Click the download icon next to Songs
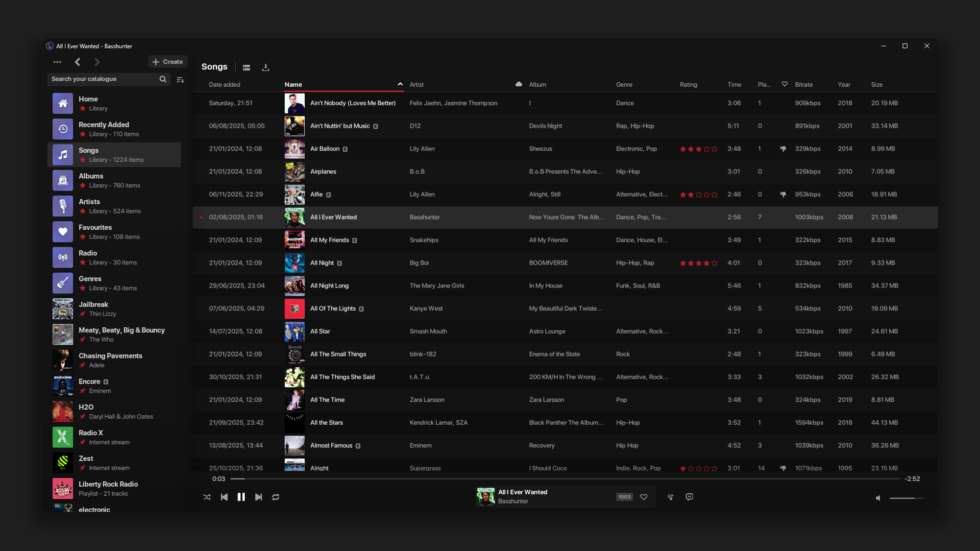Viewport: 980px width, 551px height. pos(266,68)
